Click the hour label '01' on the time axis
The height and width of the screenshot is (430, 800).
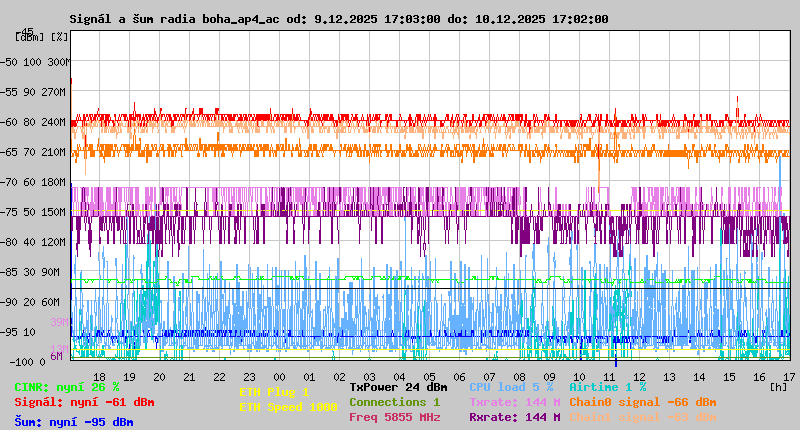pos(309,377)
